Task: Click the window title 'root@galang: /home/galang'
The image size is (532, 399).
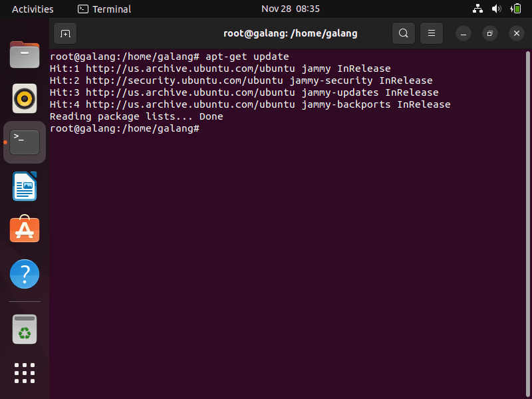Action: click(x=291, y=33)
